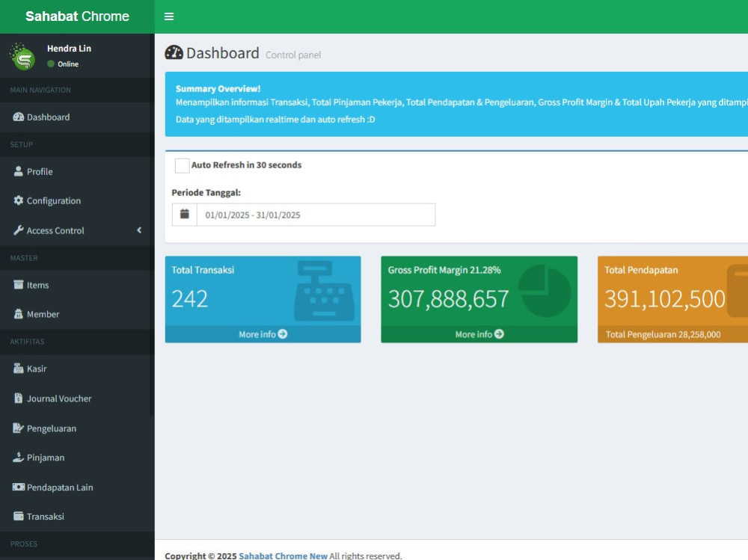The height and width of the screenshot is (560, 748).
Task: Click the Gross Profit Margin 21.28% label
Action: click(444, 270)
